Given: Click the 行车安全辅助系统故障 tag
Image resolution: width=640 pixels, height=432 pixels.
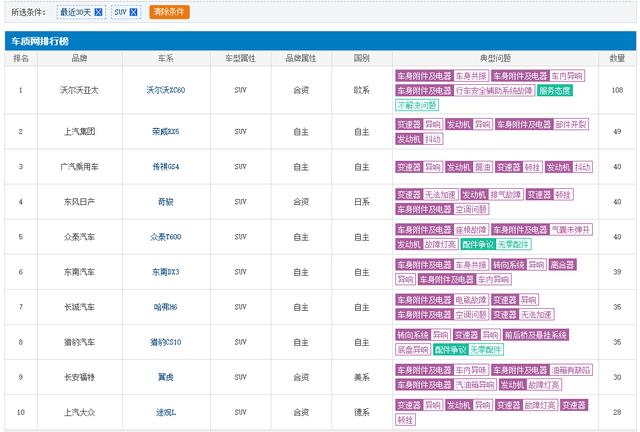Looking at the screenshot, I should (494, 91).
